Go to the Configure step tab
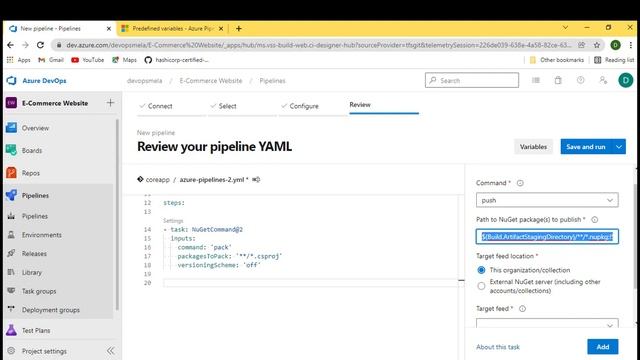Screen dimensions: 640x360 304,106
